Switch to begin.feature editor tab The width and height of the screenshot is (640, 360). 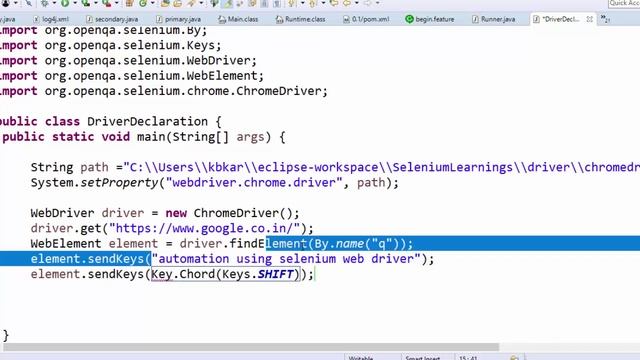click(x=430, y=19)
